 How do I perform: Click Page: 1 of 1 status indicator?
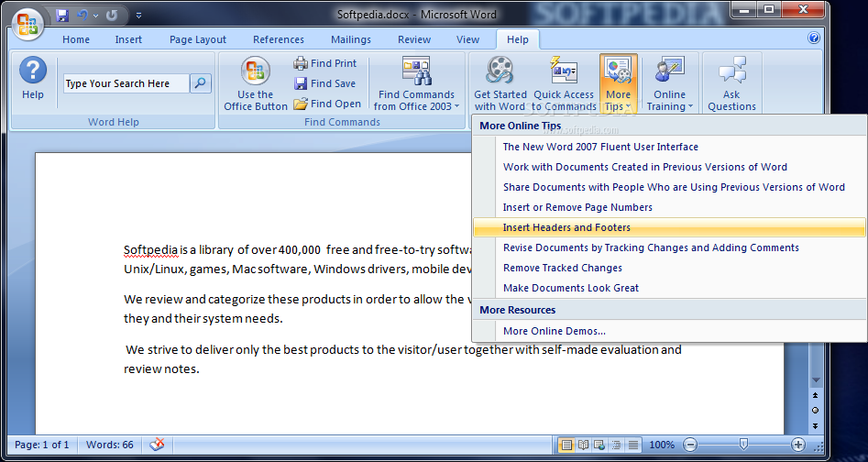pyautogui.click(x=42, y=445)
